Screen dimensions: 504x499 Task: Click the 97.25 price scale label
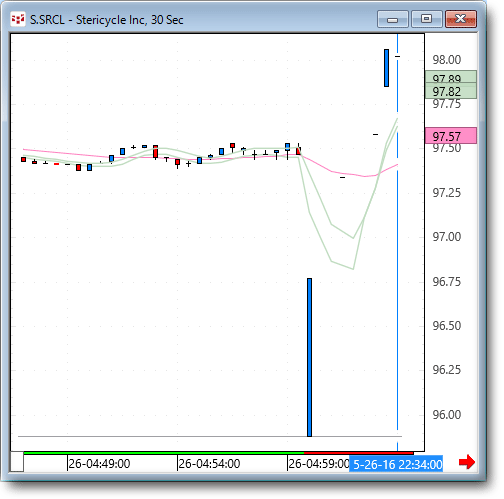(447, 192)
